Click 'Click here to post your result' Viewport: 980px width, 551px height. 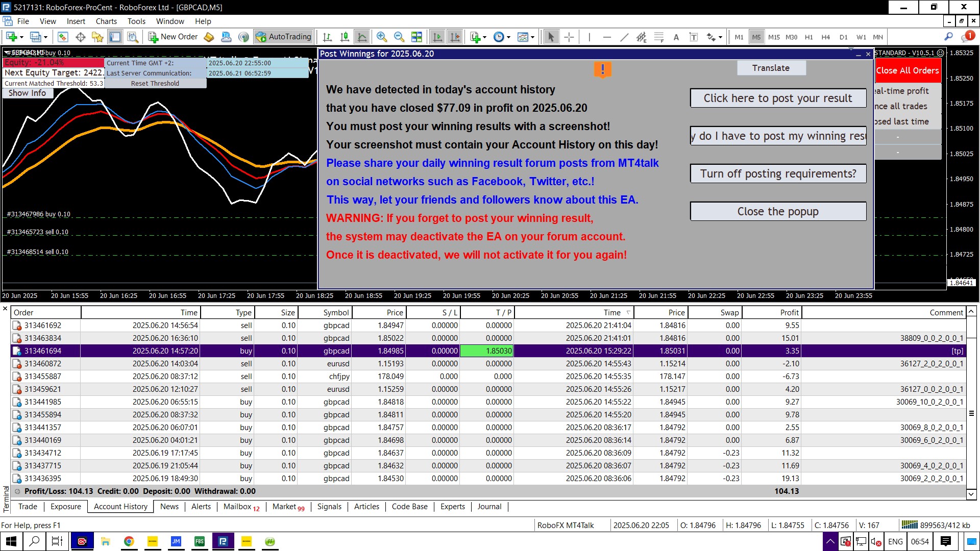[777, 98]
